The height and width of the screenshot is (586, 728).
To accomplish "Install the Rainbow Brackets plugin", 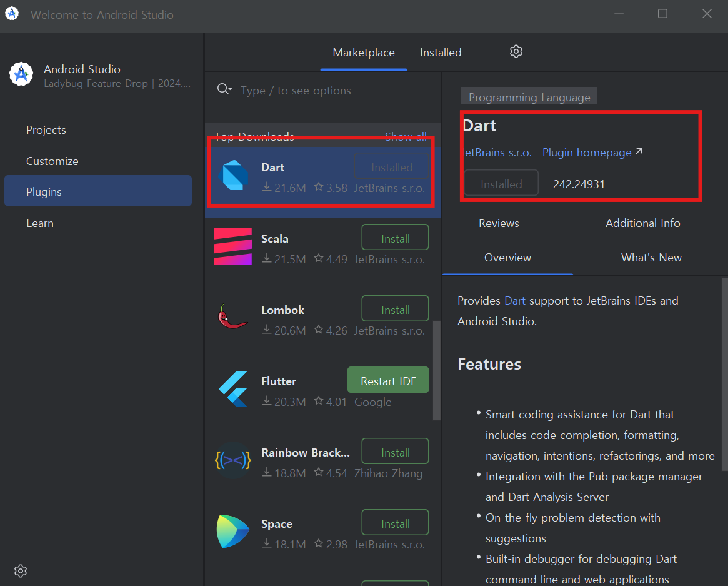I will (x=395, y=452).
